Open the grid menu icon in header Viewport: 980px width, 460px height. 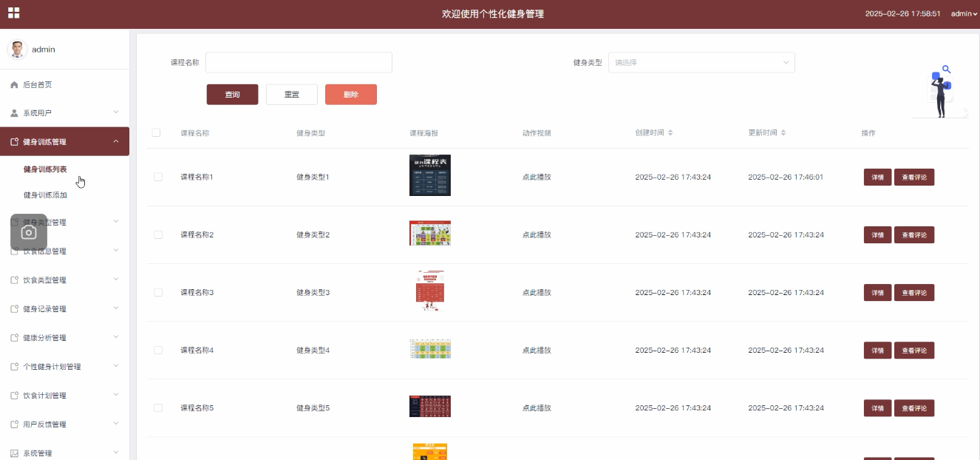click(13, 13)
